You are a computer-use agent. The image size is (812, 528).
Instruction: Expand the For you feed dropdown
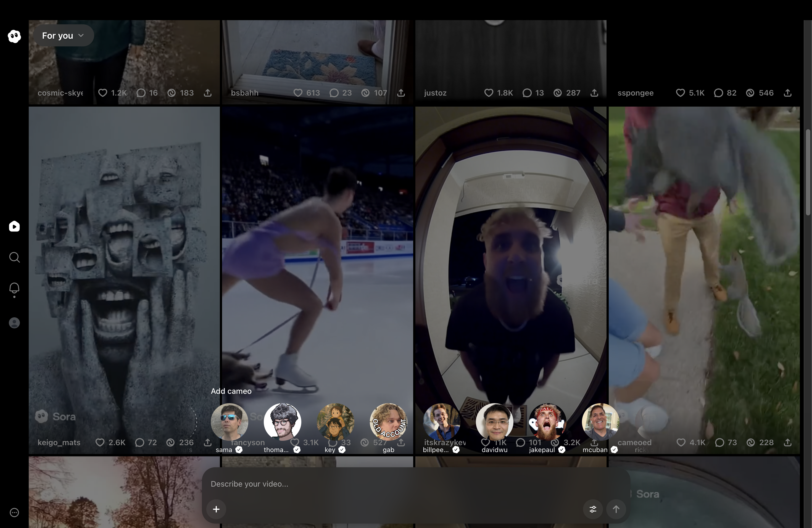[x=63, y=35]
